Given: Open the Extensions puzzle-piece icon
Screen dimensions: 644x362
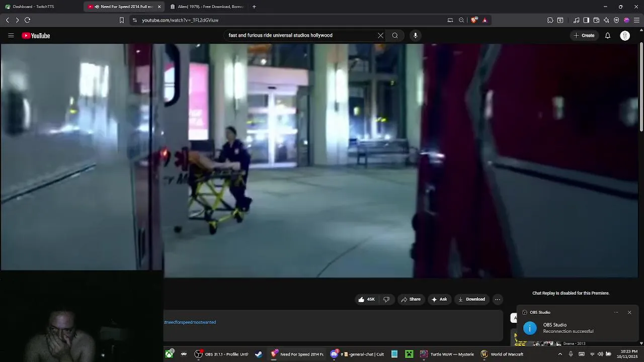Looking at the screenshot, I should [x=550, y=20].
